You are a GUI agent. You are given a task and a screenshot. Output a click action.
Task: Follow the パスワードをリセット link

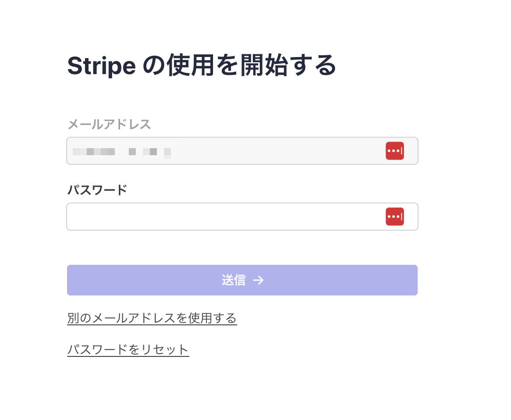click(x=128, y=349)
